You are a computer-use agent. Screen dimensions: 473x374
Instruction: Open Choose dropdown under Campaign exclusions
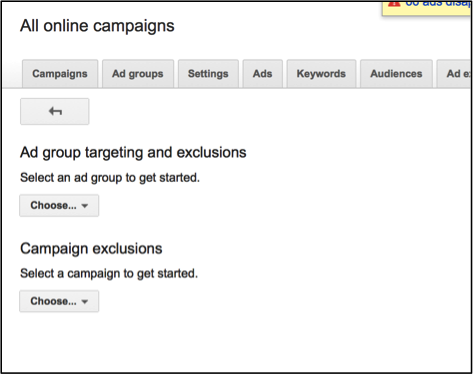pos(59,301)
